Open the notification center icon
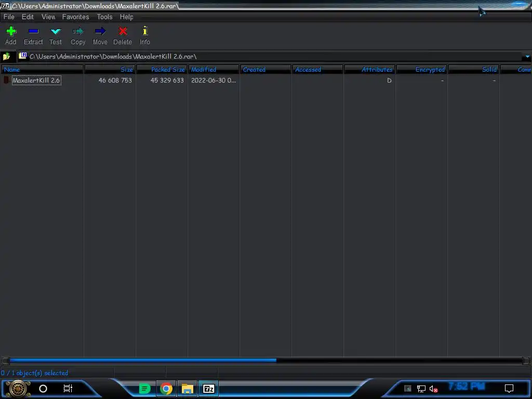 [x=509, y=389]
